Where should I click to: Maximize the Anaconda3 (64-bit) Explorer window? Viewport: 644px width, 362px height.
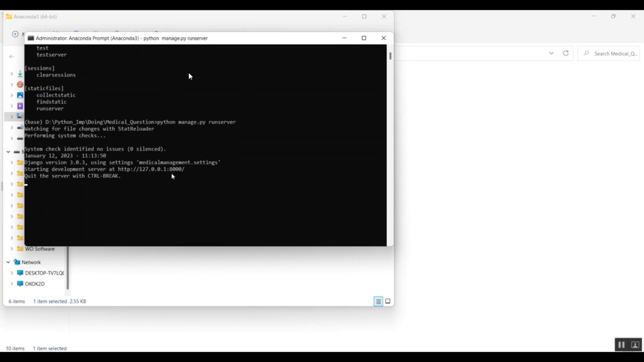point(365,16)
